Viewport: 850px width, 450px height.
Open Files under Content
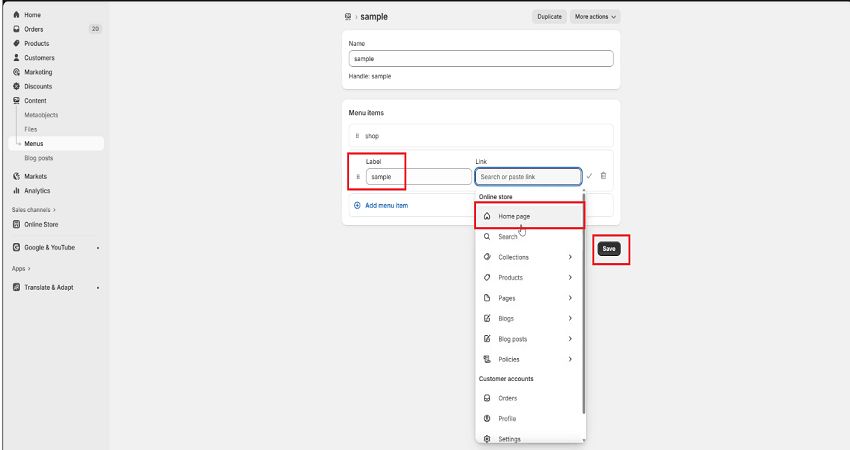tap(31, 130)
